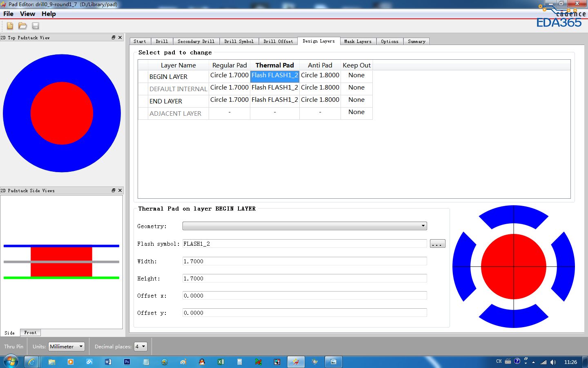The height and width of the screenshot is (368, 588).
Task: Switch to the Drill Offset tab
Action: click(278, 41)
